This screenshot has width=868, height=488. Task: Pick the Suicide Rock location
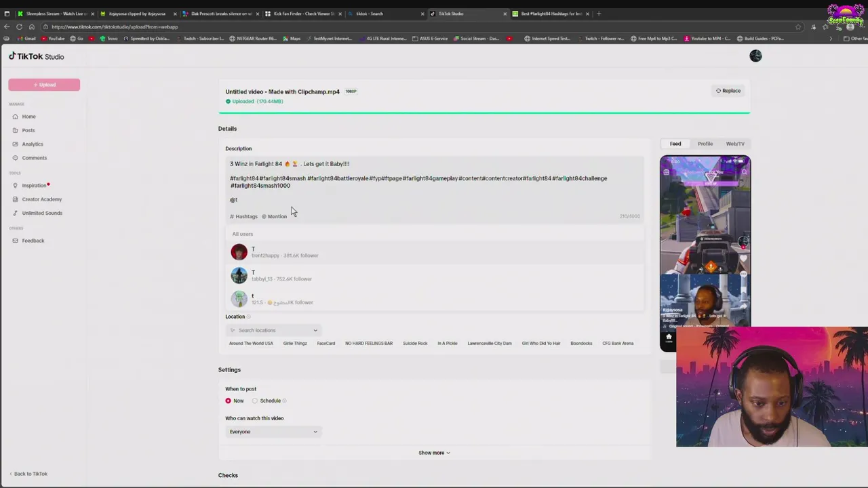tap(415, 344)
